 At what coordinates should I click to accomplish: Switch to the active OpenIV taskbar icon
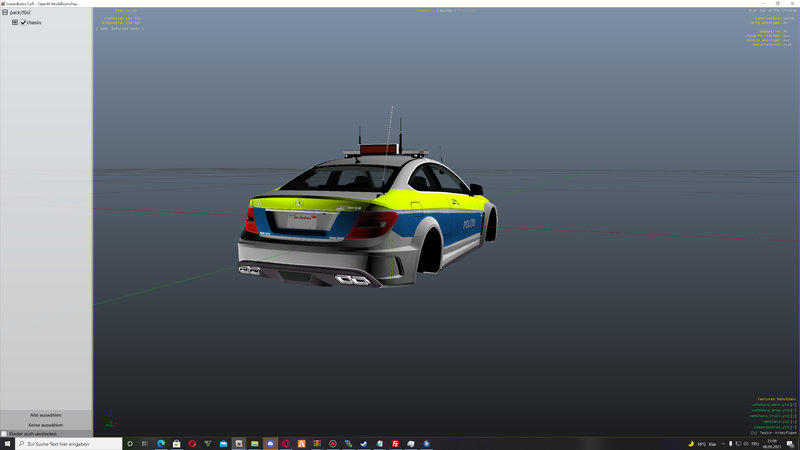[x=239, y=444]
